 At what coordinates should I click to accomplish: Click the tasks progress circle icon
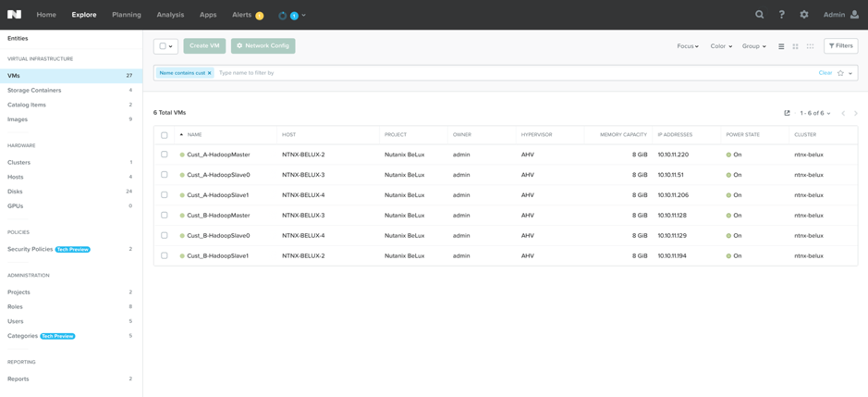click(282, 16)
